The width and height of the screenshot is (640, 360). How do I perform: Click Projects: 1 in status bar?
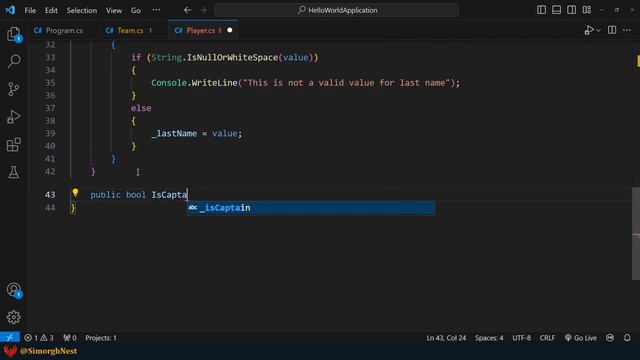[101, 338]
